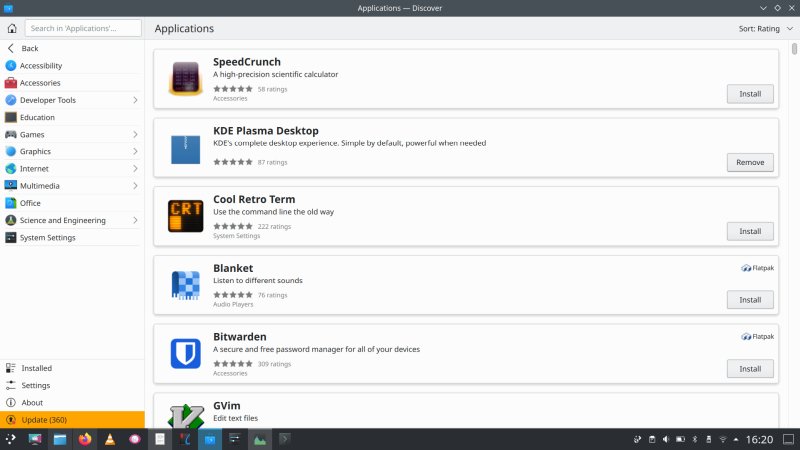Screen dimensions: 800x450
Task: Click the KDE Plasma Desktop package icon
Action: pos(186,147)
